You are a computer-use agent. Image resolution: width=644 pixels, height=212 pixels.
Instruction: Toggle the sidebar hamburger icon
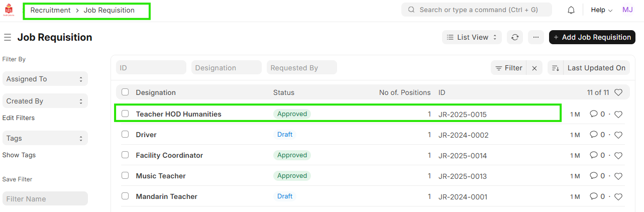point(8,38)
